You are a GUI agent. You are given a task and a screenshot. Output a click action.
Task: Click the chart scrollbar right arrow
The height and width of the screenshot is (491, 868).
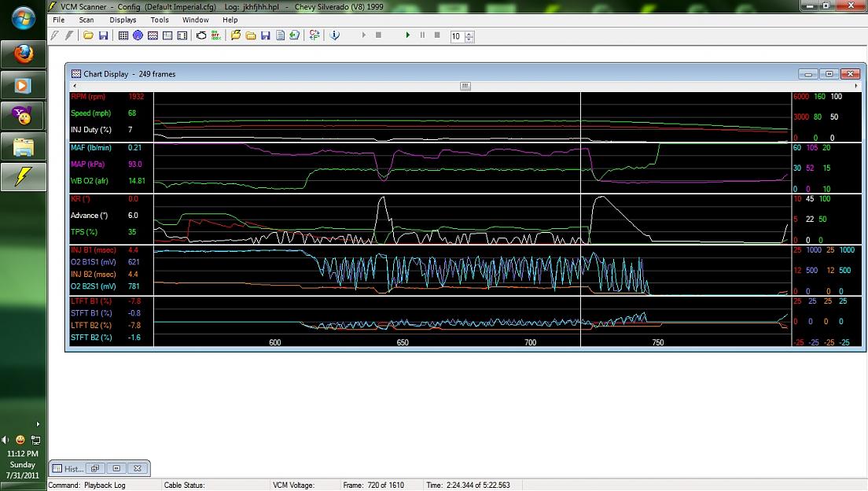pos(855,86)
